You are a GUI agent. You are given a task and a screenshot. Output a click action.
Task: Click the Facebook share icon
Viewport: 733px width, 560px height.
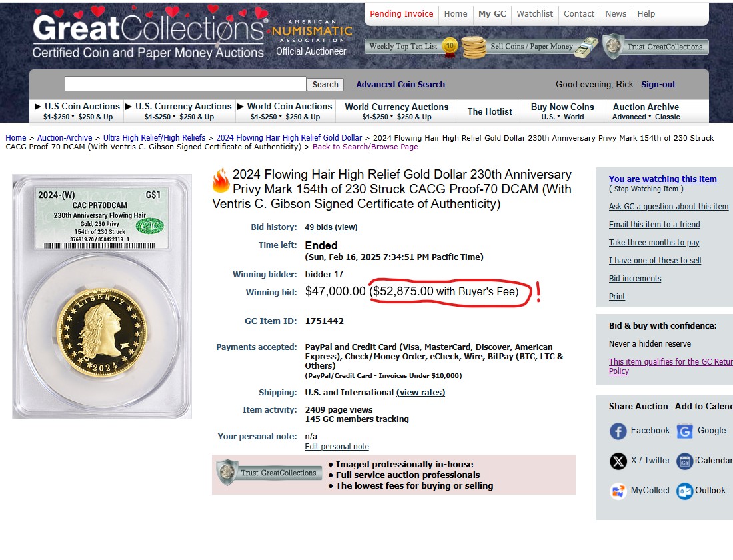click(618, 431)
